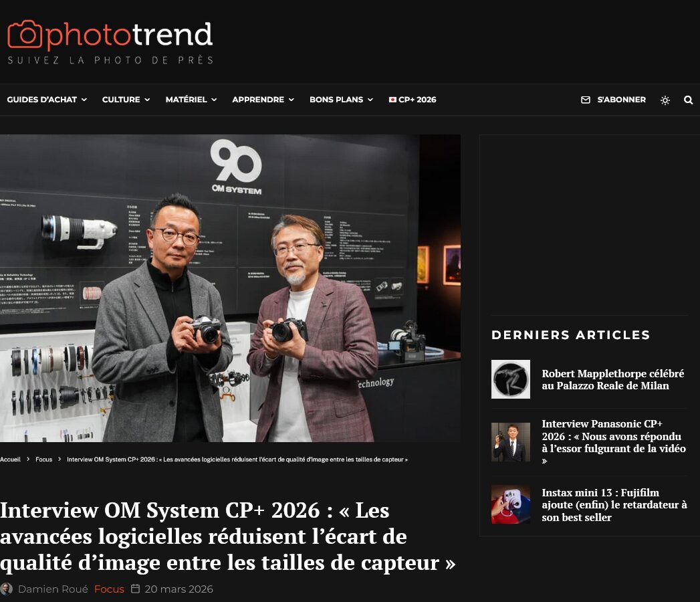
Task: Click Damien Roué's author avatar
Action: 6,589
